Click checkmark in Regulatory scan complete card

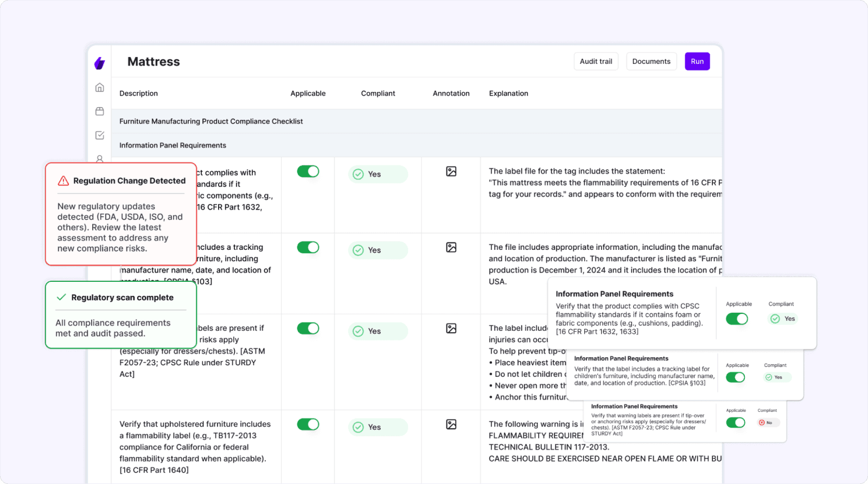[x=61, y=297]
